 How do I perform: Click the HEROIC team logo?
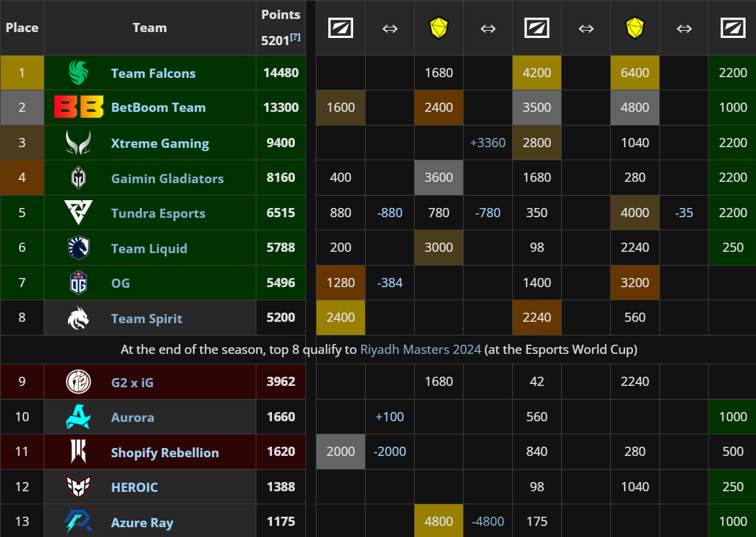tap(78, 487)
